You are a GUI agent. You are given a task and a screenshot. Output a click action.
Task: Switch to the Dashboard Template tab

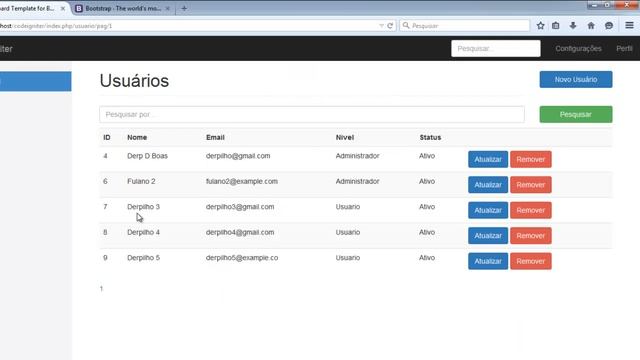(x=31, y=8)
